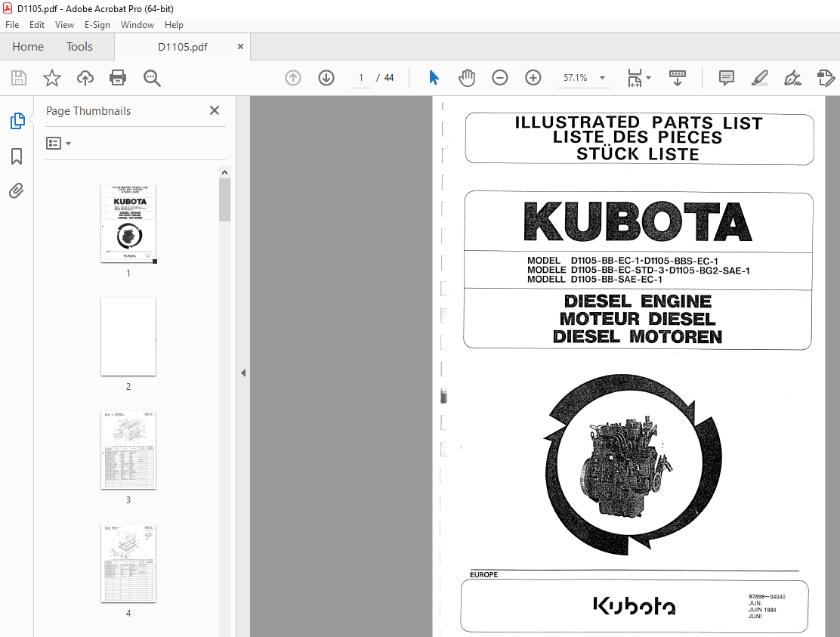Viewport: 840px width, 637px height.
Task: Open the E-Sign menu
Action: pos(97,25)
